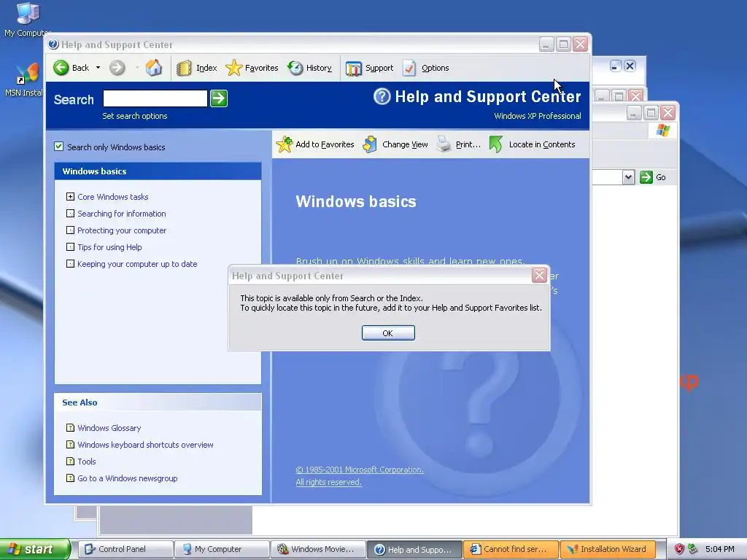Open History in the toolbar
Viewport: 747px width, 560px height.
[309, 68]
